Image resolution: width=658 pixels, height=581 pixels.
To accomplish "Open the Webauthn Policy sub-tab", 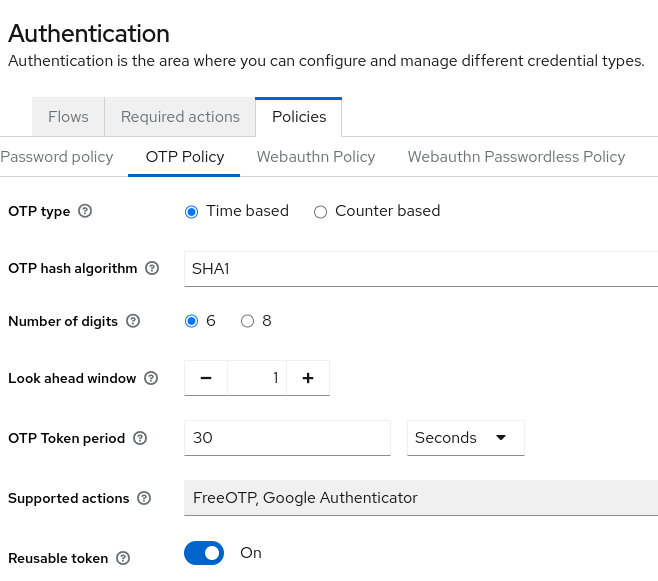I will point(315,157).
